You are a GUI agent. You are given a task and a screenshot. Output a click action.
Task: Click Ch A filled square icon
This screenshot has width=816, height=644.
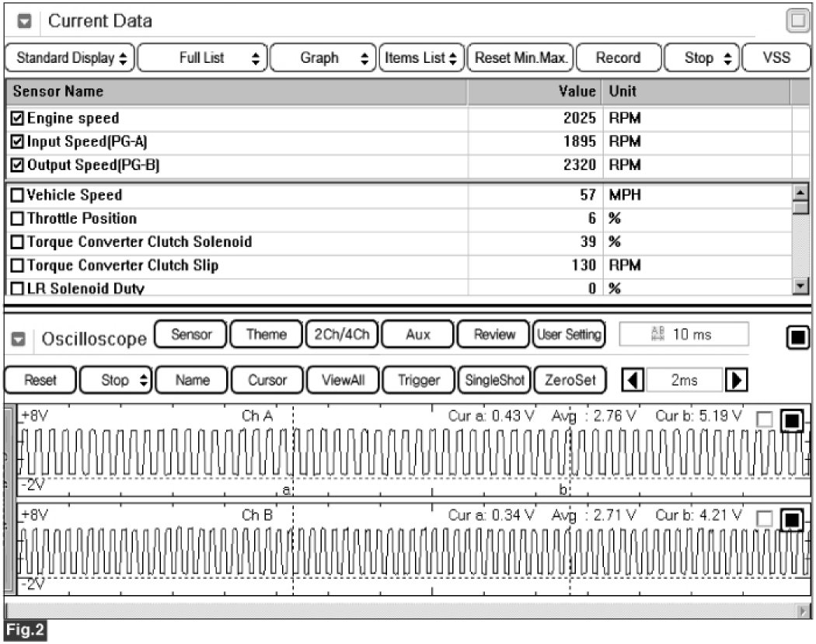[x=791, y=421]
